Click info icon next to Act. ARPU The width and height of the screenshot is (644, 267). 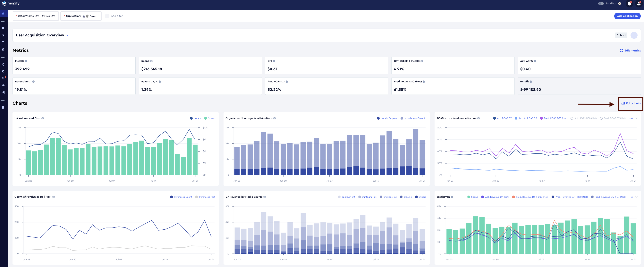pyautogui.click(x=535, y=61)
